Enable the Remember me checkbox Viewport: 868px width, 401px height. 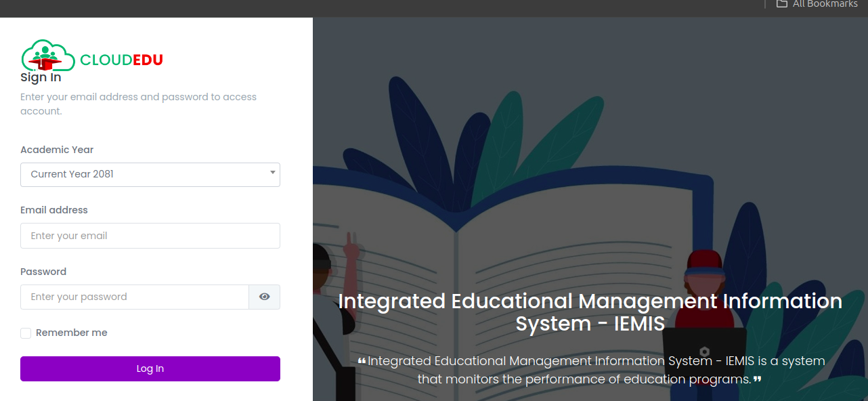(x=26, y=333)
